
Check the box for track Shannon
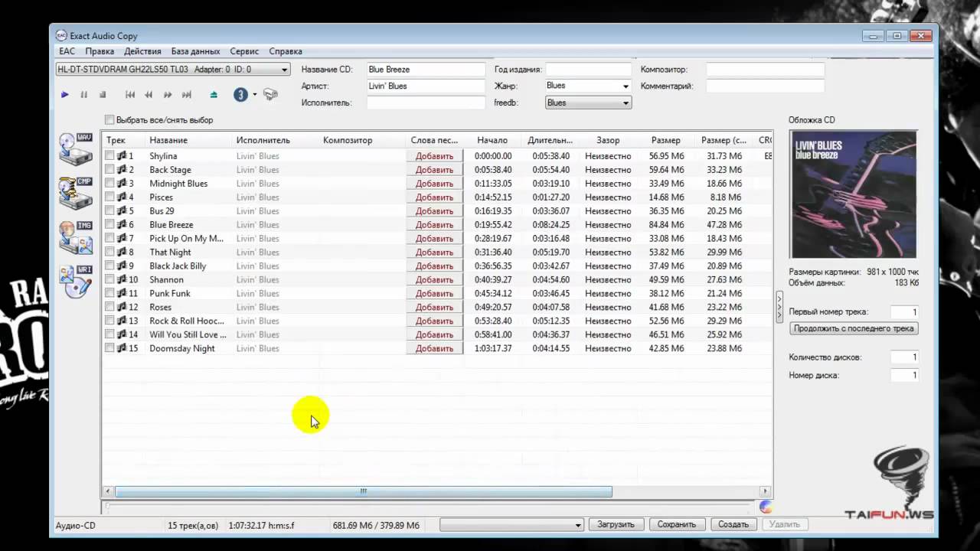click(109, 279)
